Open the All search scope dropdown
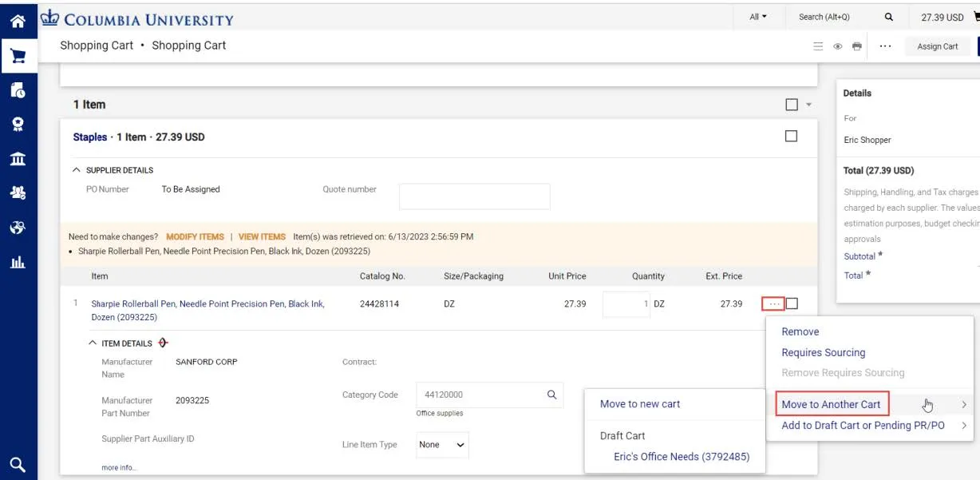Screen dimensions: 980x480 758,17
